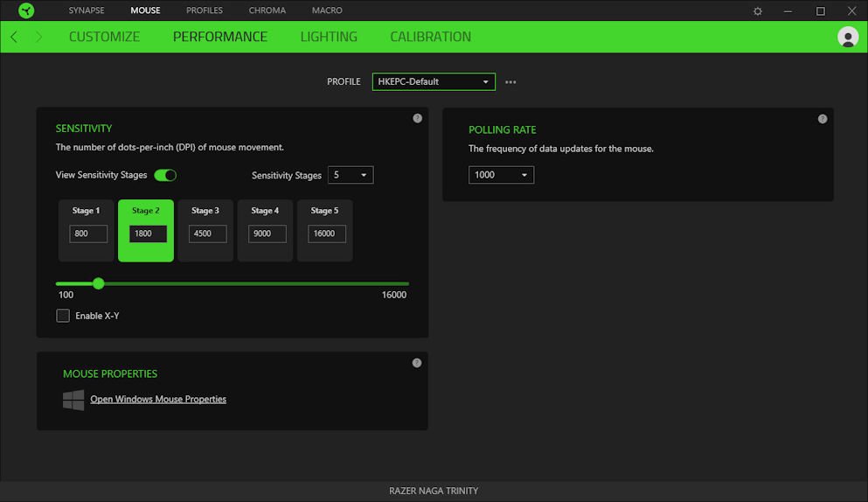Select the Stage 3 card

pos(205,231)
